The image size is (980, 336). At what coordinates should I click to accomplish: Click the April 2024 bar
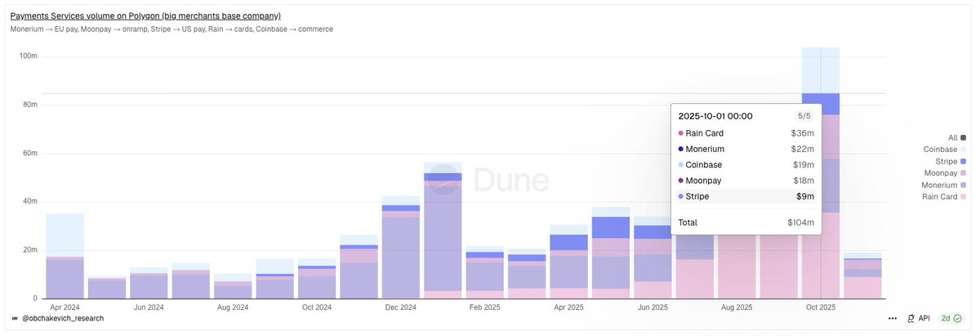pos(65,256)
